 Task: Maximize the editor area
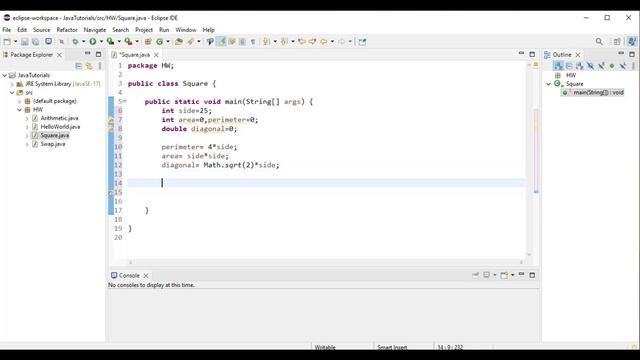(x=532, y=54)
